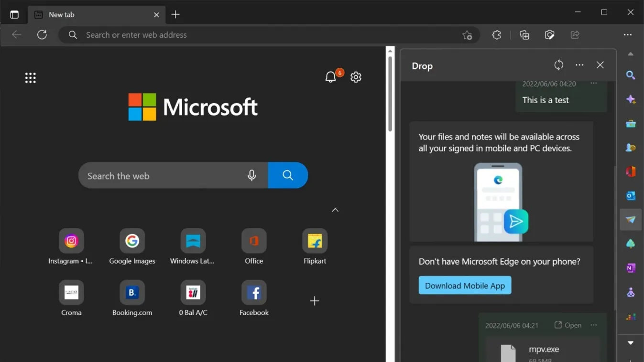Open the Windows Latest quick link
The width and height of the screenshot is (644, 362).
coord(193,247)
